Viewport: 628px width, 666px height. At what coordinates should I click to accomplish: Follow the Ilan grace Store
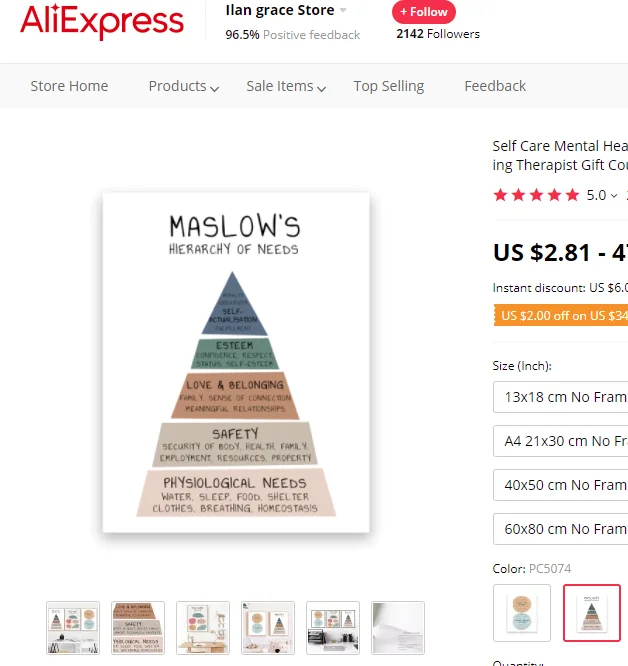424,12
